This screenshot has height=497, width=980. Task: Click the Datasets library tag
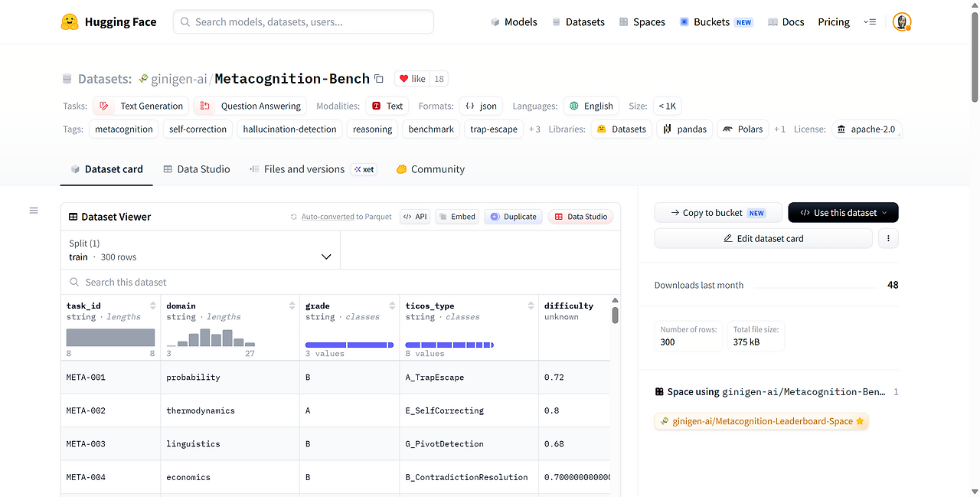coord(622,129)
